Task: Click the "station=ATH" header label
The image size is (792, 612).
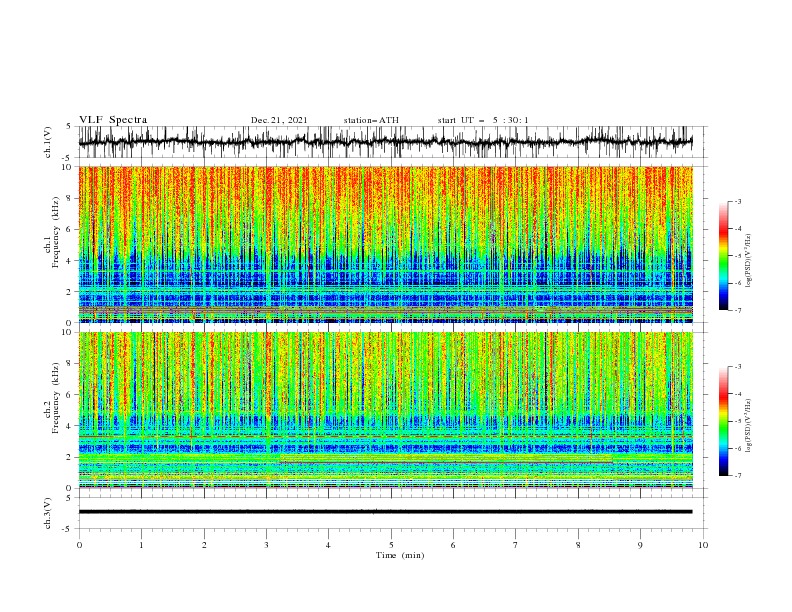Action: coord(371,120)
